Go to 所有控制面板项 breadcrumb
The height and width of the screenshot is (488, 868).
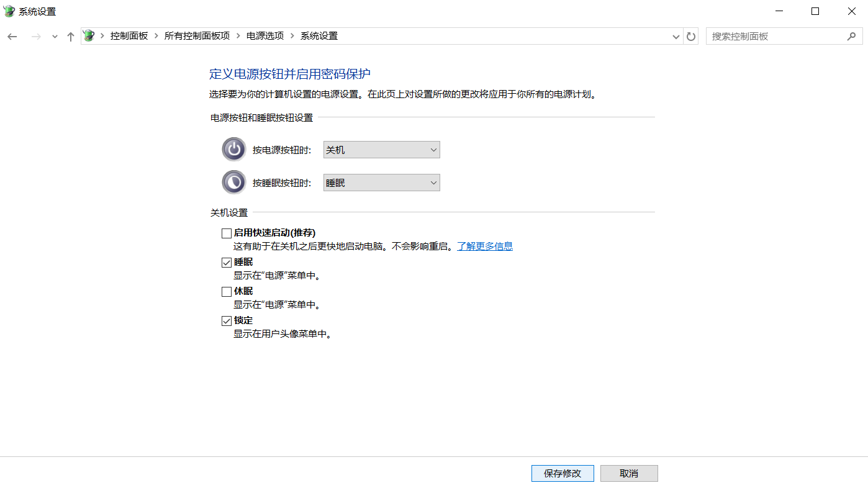point(197,36)
